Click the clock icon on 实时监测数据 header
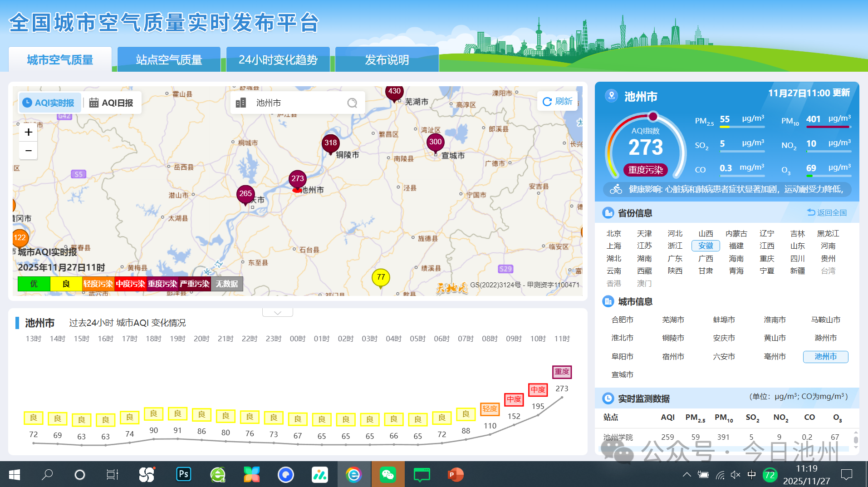 pos(608,398)
